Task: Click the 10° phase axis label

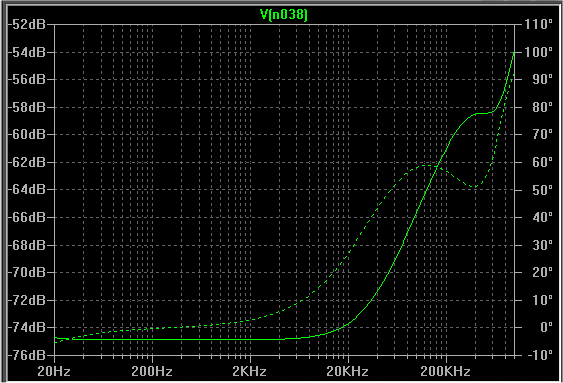Action: click(x=542, y=300)
